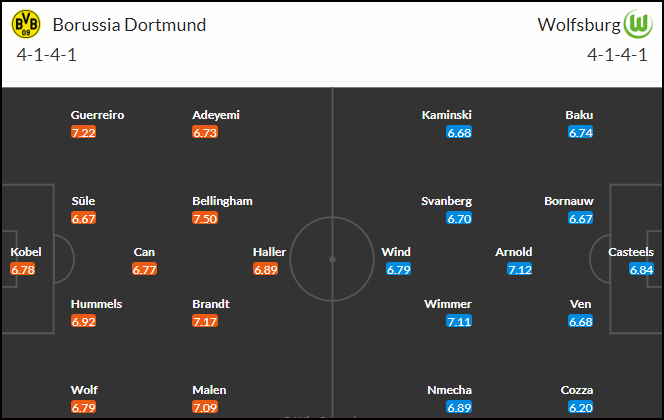This screenshot has width=664, height=420.
Task: Open the Borussia Dortmund team name link
Action: (x=129, y=25)
